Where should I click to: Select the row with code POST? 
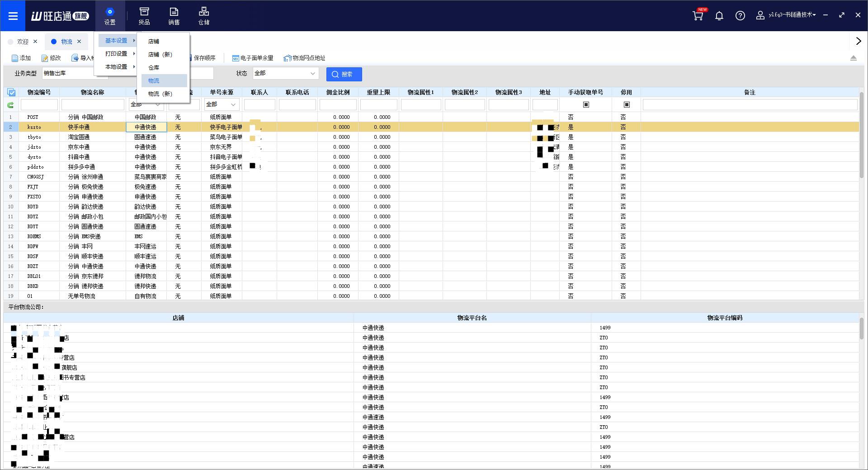pos(431,117)
